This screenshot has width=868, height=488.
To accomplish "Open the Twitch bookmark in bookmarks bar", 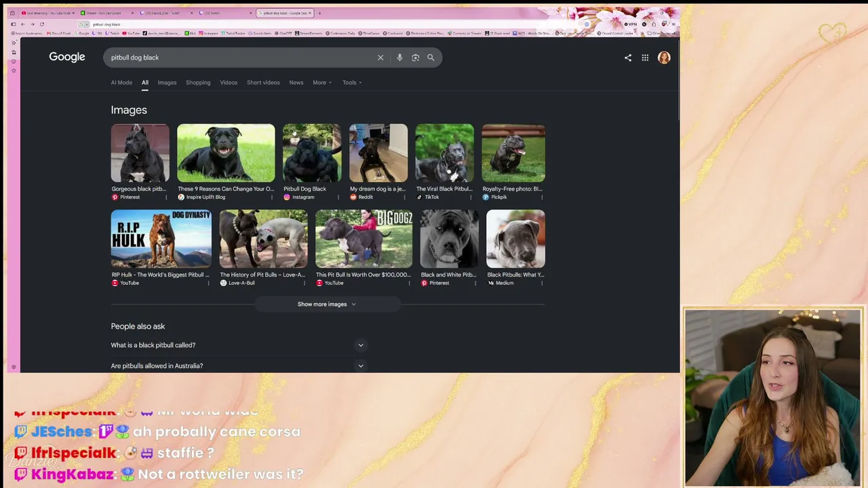I will point(112,33).
